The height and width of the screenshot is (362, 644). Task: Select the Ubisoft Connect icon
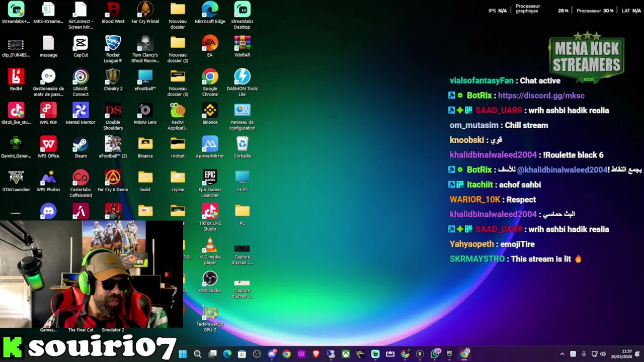click(x=80, y=82)
